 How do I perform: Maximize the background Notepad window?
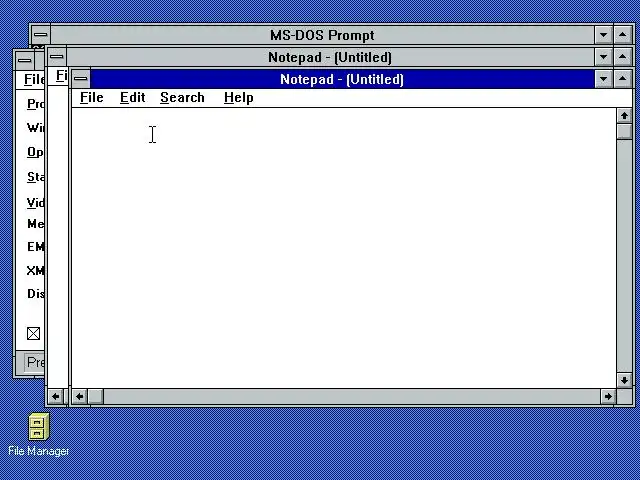tap(622, 57)
